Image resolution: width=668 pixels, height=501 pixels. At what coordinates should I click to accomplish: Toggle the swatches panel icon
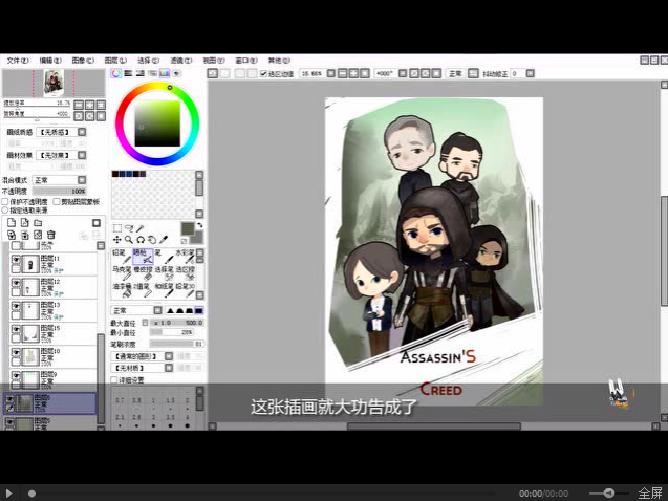(x=164, y=73)
